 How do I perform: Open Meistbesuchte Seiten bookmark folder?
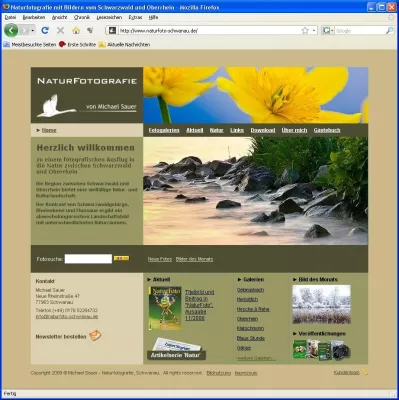pyautogui.click(x=30, y=44)
